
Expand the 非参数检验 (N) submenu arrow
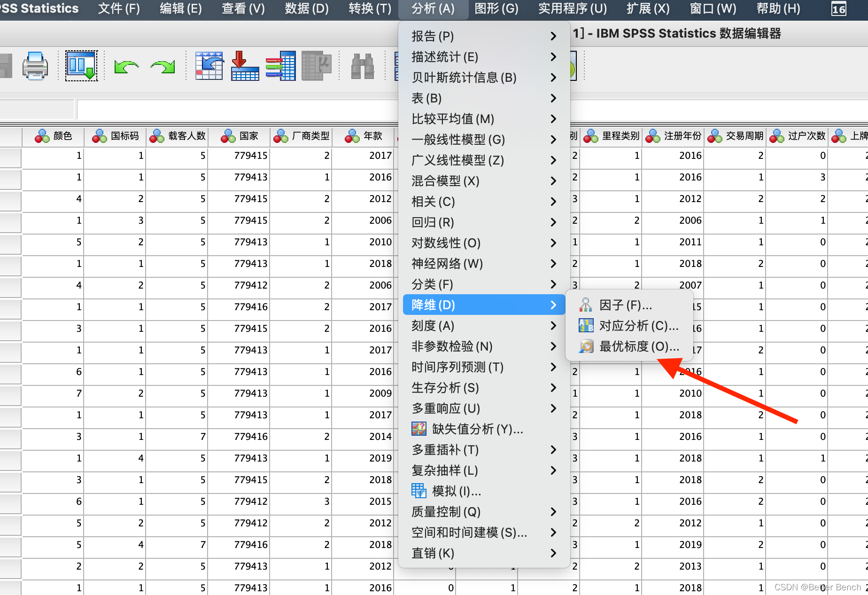(553, 346)
